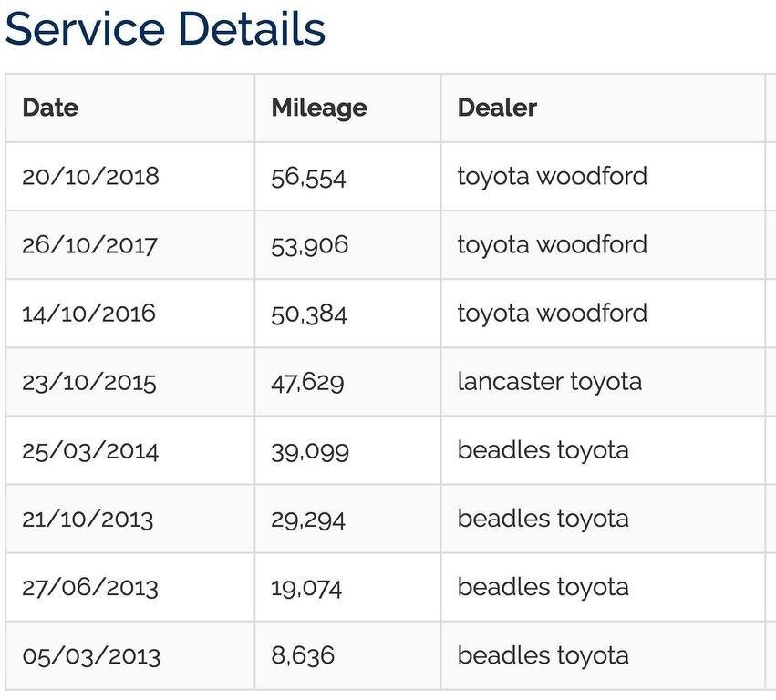
Task: Click the date 23/10/2015
Action: [89, 383]
